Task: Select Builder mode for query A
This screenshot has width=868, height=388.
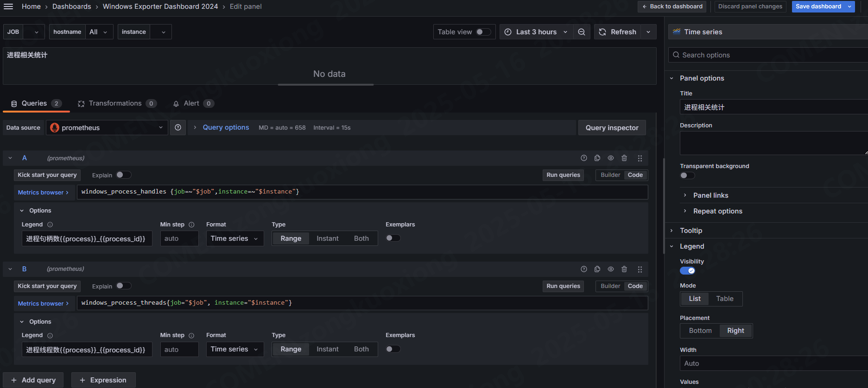Action: pyautogui.click(x=610, y=175)
